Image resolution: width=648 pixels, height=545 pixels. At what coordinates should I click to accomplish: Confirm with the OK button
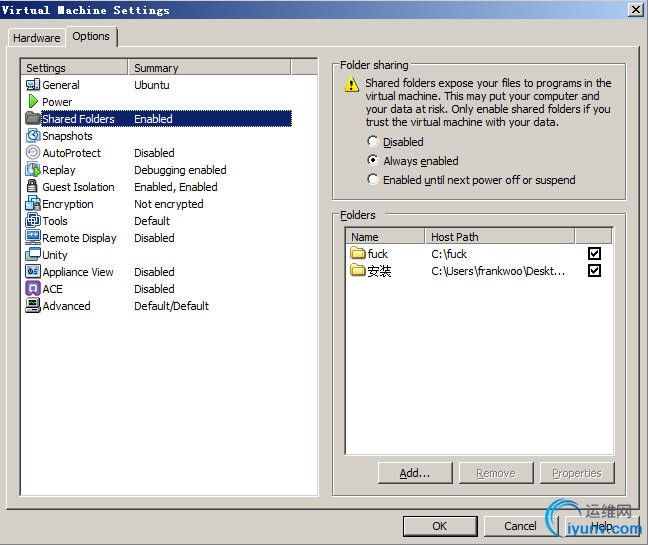(x=440, y=526)
